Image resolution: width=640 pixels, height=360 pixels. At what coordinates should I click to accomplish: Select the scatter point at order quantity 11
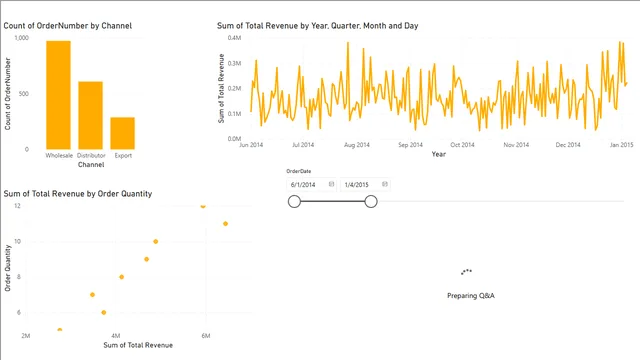tap(225, 224)
